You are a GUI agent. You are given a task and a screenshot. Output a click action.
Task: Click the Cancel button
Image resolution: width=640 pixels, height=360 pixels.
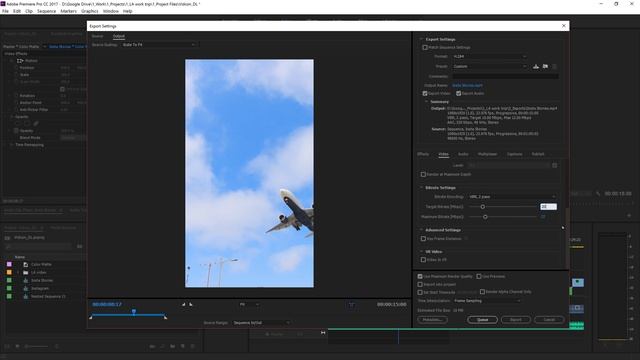[549, 320]
